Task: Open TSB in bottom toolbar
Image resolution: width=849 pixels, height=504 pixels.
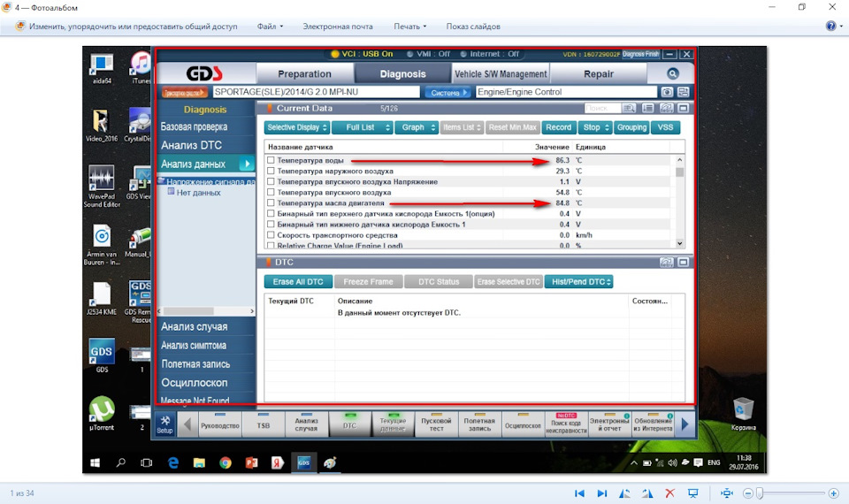Action: pos(264,424)
